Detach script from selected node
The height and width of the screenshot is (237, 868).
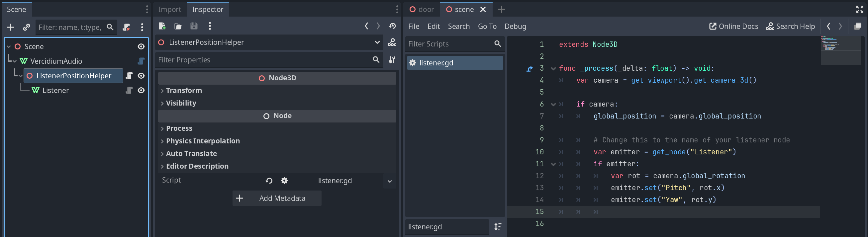[126, 27]
